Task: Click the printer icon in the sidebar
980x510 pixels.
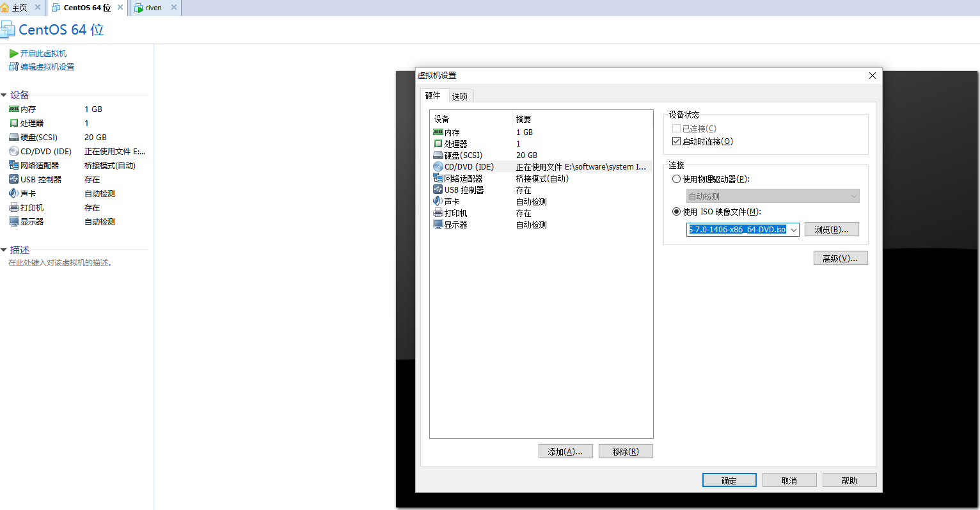Action: 13,207
